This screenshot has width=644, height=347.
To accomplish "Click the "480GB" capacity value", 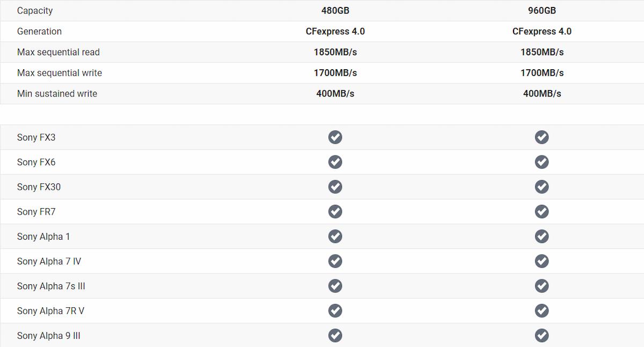I will pyautogui.click(x=335, y=11).
